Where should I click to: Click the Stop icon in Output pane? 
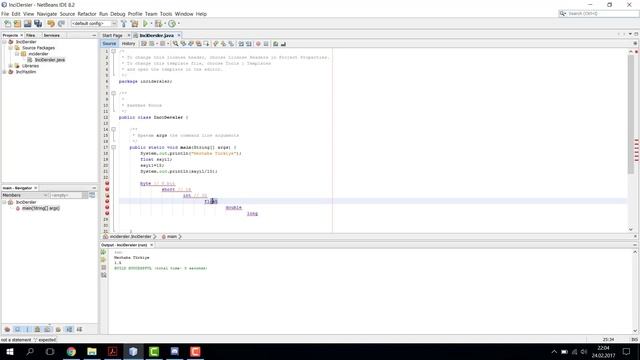[x=104, y=267]
